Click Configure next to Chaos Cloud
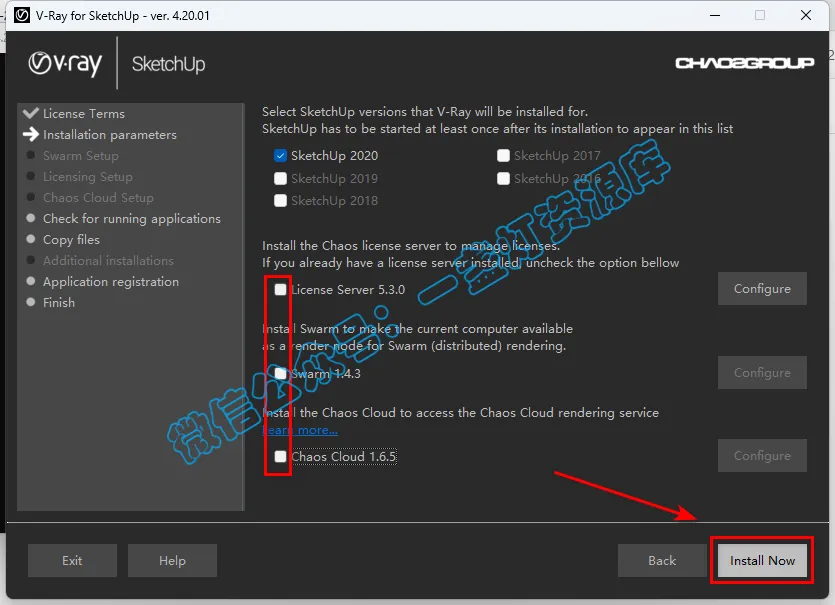Screen dimensions: 835x605 pos(762,455)
